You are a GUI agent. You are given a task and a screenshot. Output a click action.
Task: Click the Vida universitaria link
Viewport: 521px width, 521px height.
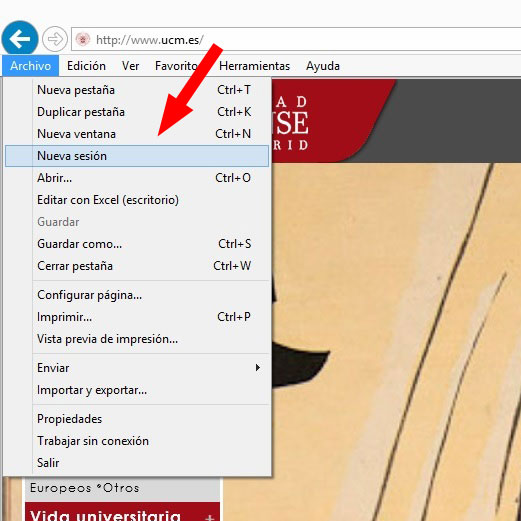click(105, 515)
